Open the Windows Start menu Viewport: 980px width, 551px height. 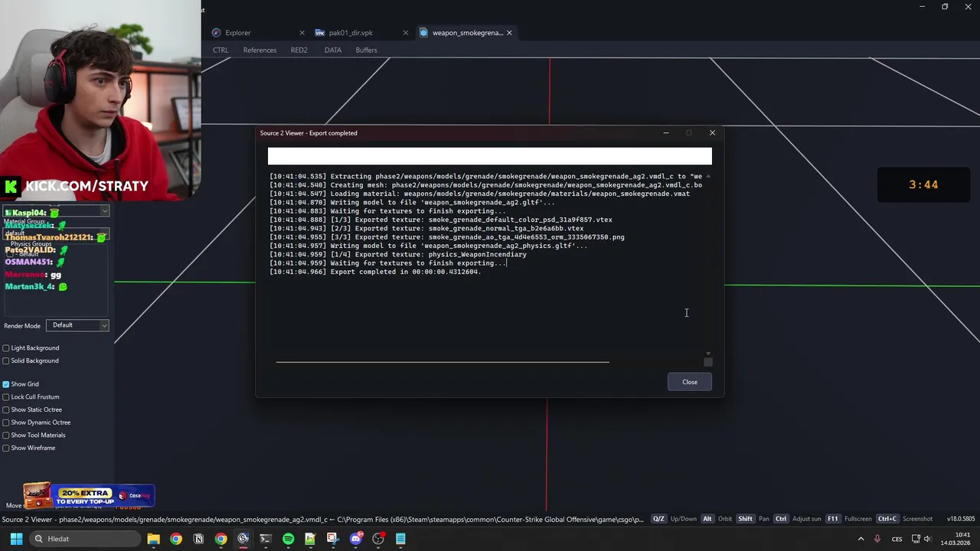click(16, 539)
